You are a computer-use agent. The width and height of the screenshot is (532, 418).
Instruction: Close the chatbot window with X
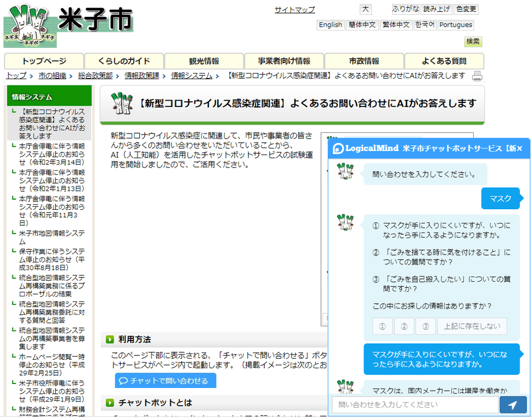(x=520, y=148)
